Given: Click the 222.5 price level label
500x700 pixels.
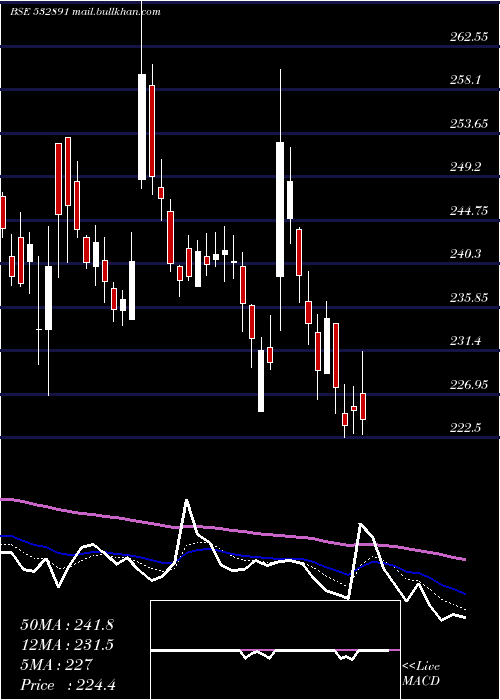Looking at the screenshot, I should (x=467, y=428).
